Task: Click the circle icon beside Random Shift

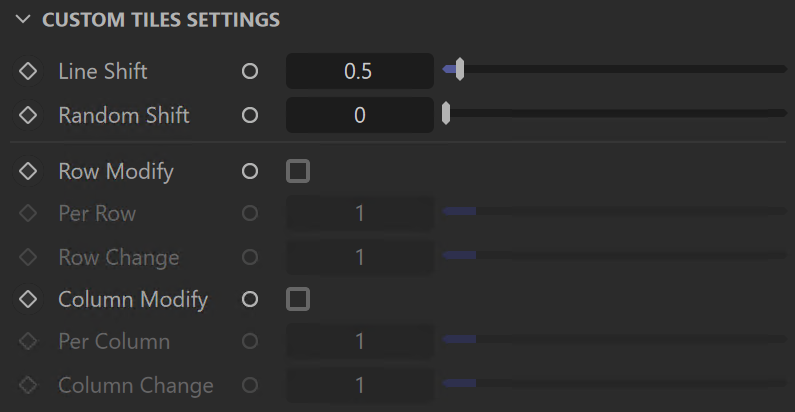Action: point(250,115)
